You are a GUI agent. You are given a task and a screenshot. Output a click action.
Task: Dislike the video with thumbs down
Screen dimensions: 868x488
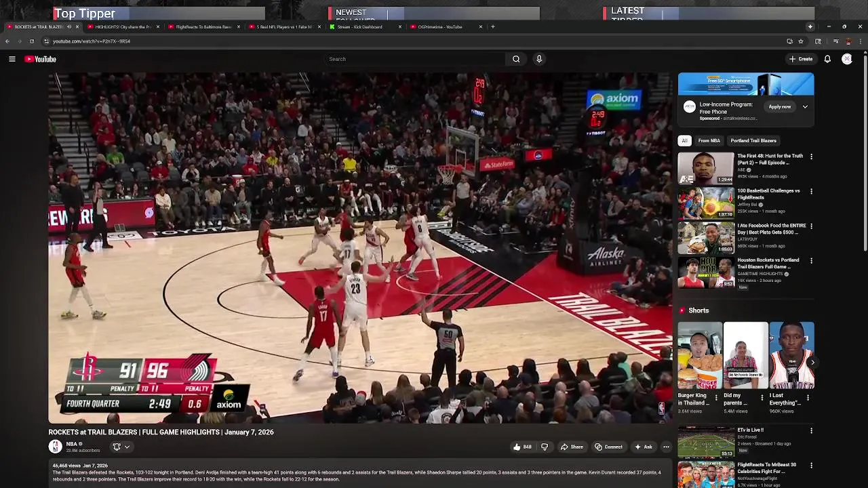tap(544, 447)
